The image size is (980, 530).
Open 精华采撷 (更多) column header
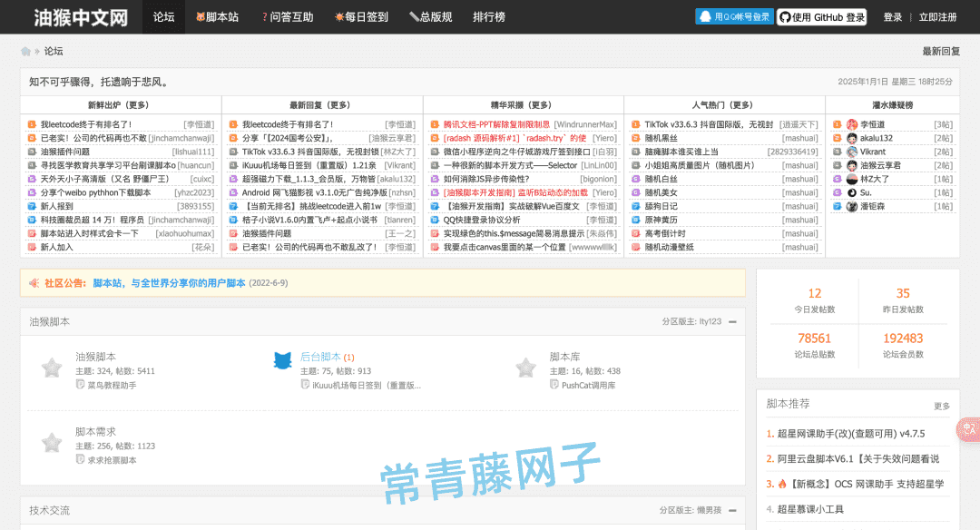(x=521, y=105)
